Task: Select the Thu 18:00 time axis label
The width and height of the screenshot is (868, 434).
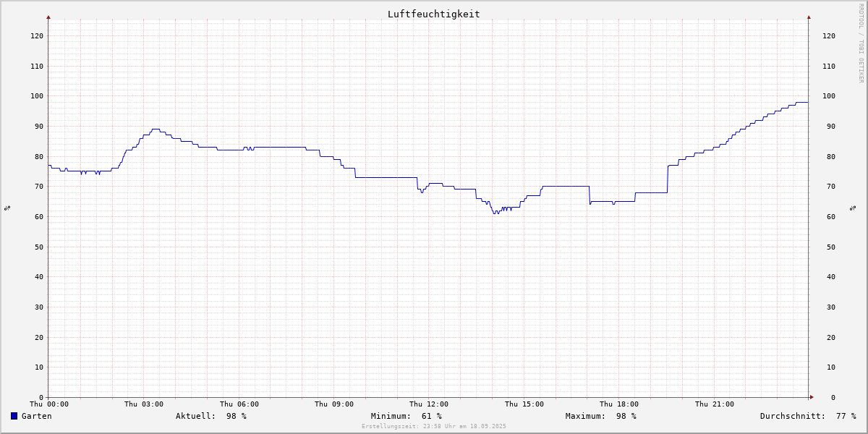Action: click(619, 404)
